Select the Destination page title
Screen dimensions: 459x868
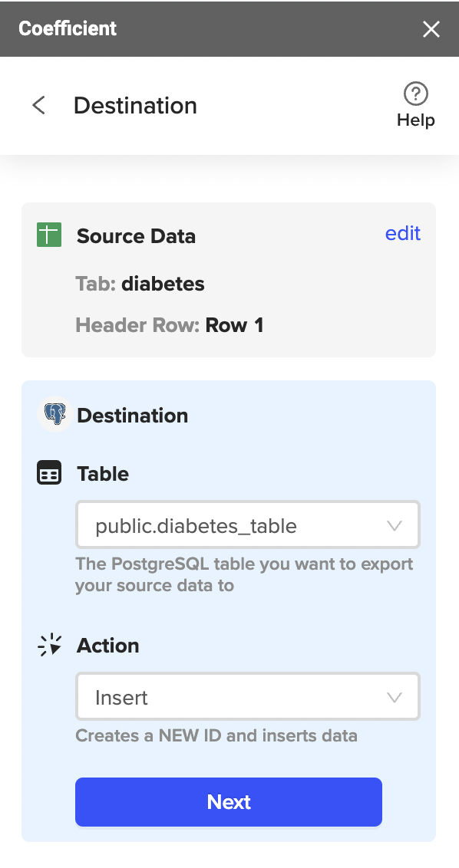135,105
